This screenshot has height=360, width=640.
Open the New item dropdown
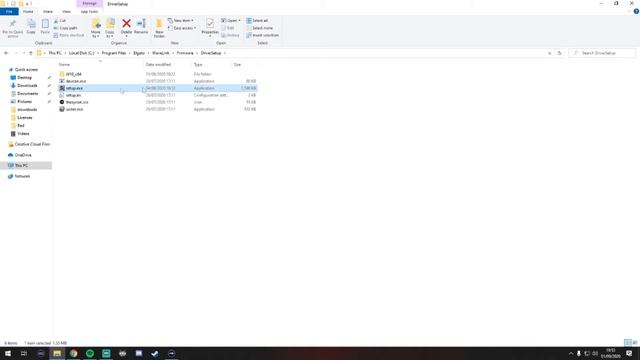point(181,20)
